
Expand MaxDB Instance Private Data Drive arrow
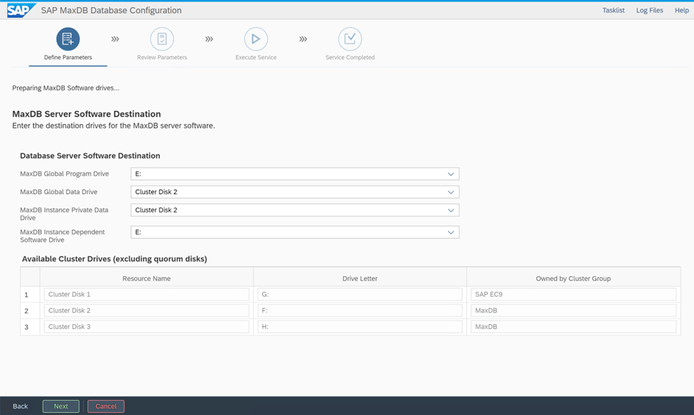tap(451, 210)
